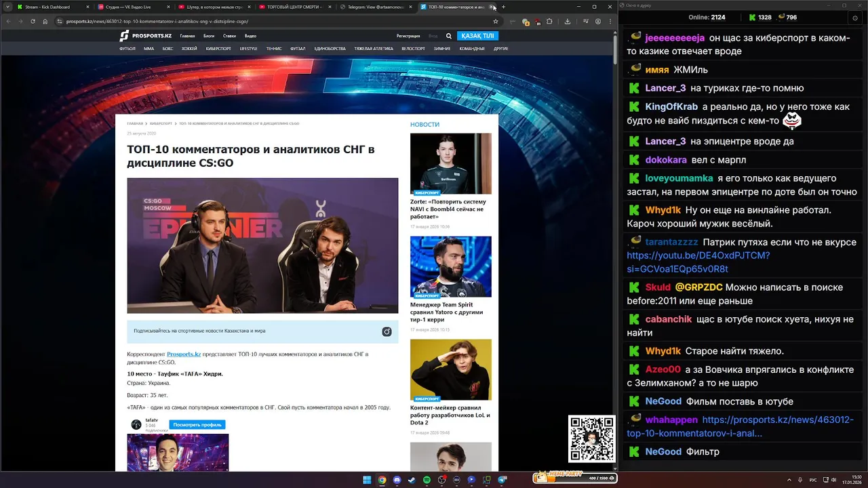The height and width of the screenshot is (488, 868).
Task: Open the Ставки section
Action: tap(229, 36)
